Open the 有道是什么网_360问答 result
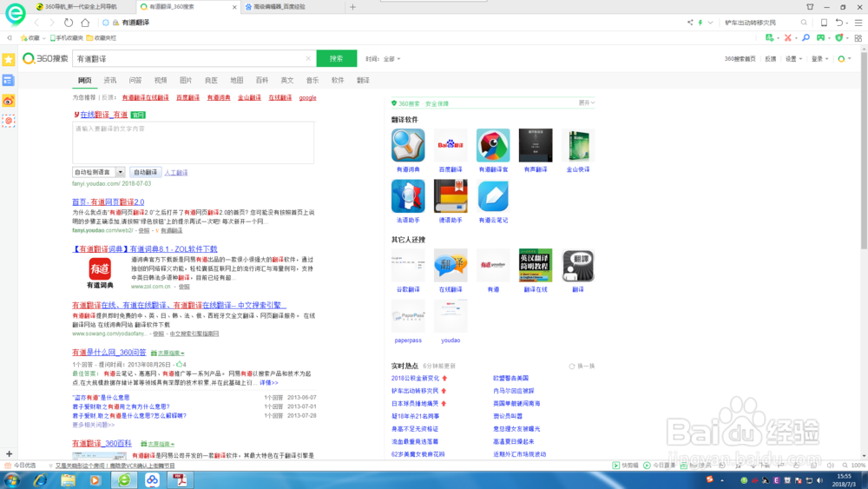This screenshot has width=868, height=489. click(x=109, y=353)
